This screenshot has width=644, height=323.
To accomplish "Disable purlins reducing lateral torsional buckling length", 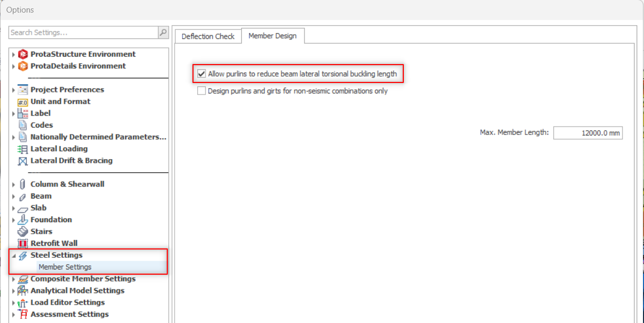I will point(201,74).
